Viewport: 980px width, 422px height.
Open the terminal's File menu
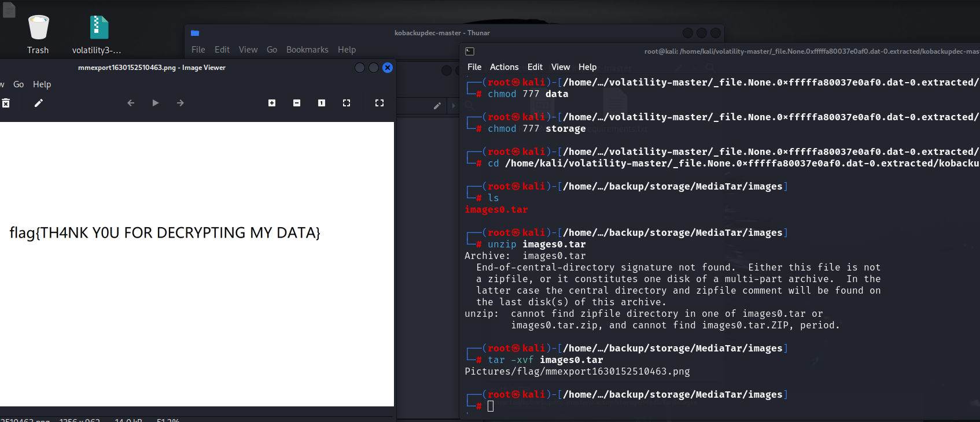click(474, 67)
